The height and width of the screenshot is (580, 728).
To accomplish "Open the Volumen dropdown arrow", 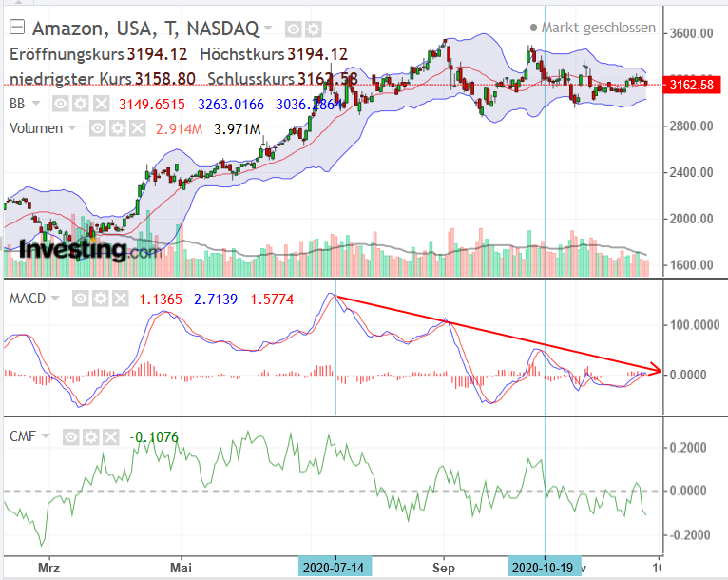I will pos(72,127).
